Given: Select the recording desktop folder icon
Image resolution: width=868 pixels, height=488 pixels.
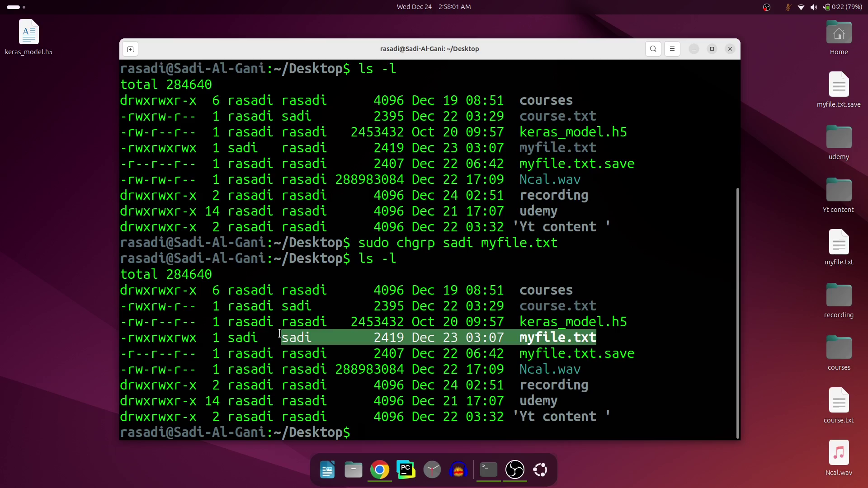Looking at the screenshot, I should (839, 300).
